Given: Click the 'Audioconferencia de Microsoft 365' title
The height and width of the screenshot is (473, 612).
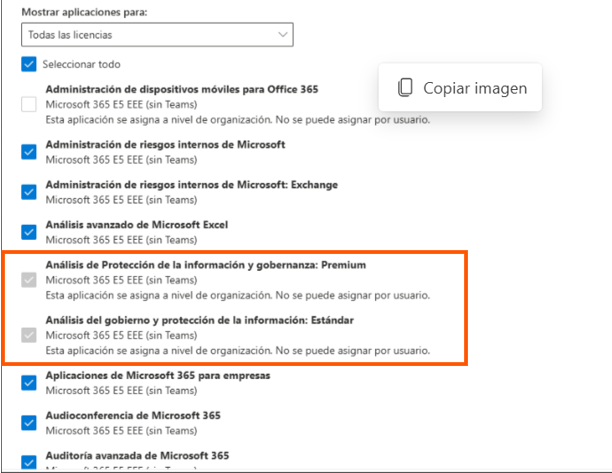Looking at the screenshot, I should point(133,416).
